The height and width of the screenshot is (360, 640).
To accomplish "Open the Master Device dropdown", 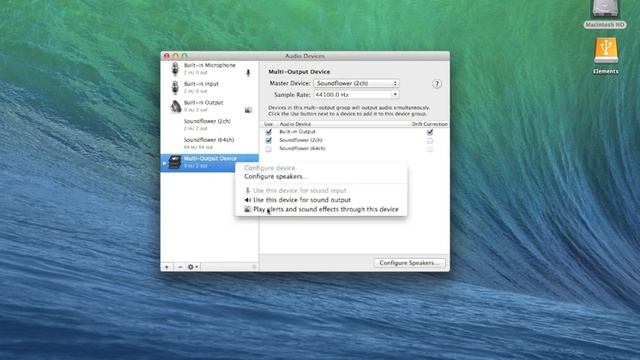I will [x=356, y=83].
